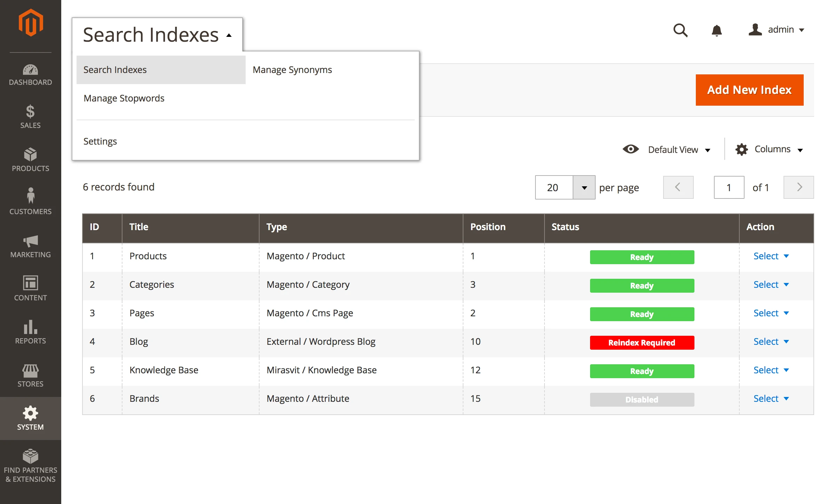
Task: Click the notifications bell icon
Action: (716, 31)
